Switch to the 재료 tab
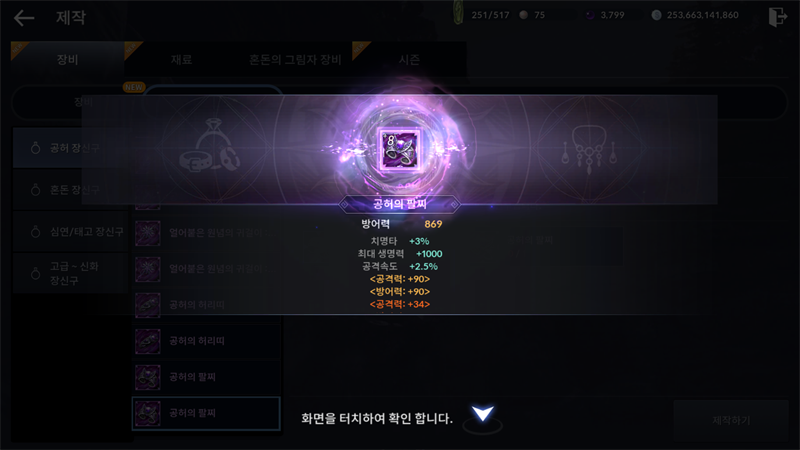The image size is (800, 450). coord(182,59)
